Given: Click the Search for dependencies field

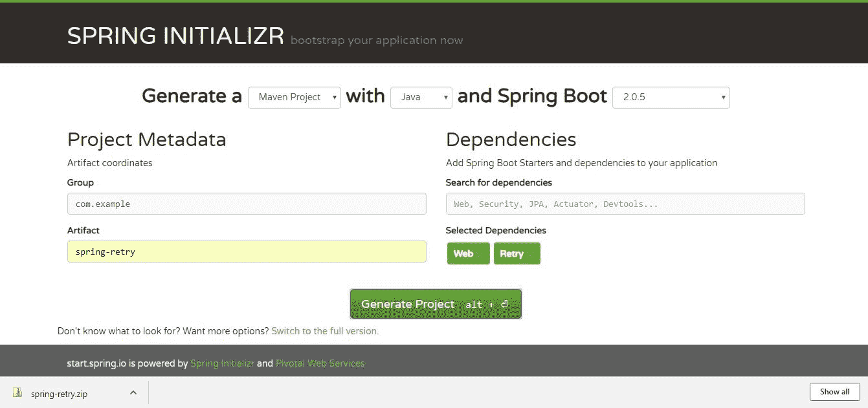Looking at the screenshot, I should coord(625,204).
